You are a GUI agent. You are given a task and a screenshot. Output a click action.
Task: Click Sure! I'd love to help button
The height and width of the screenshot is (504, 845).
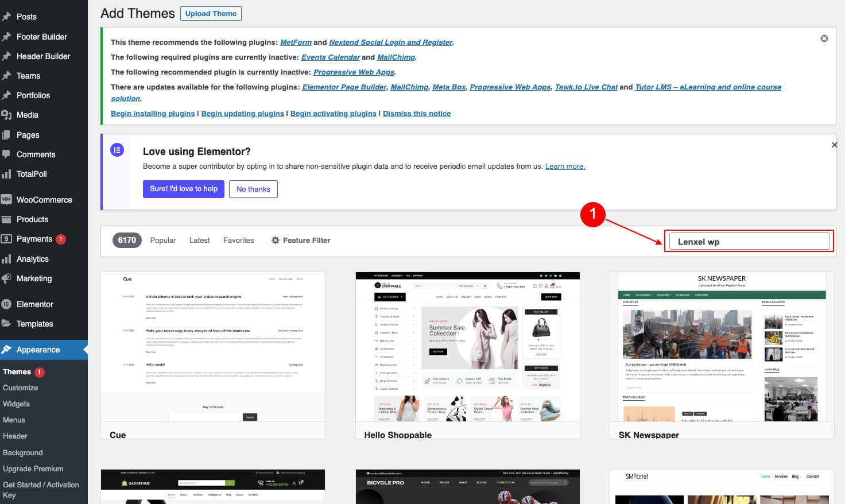pyautogui.click(x=184, y=189)
